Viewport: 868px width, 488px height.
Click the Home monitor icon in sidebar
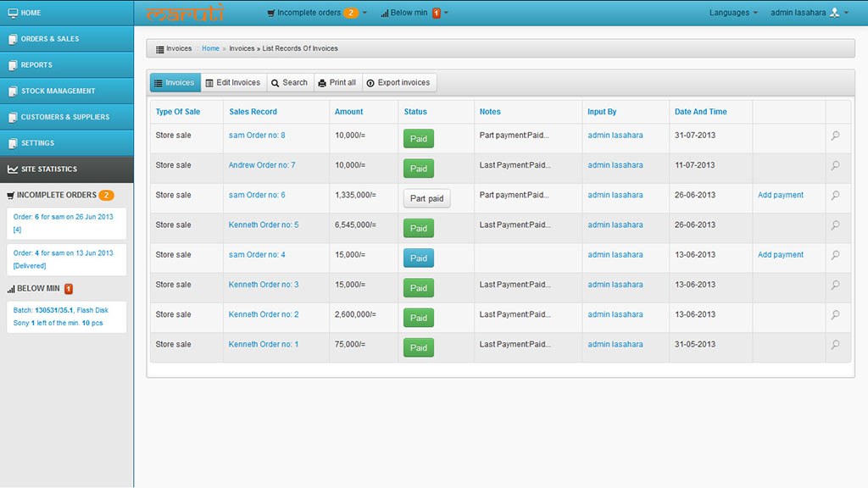coord(13,13)
